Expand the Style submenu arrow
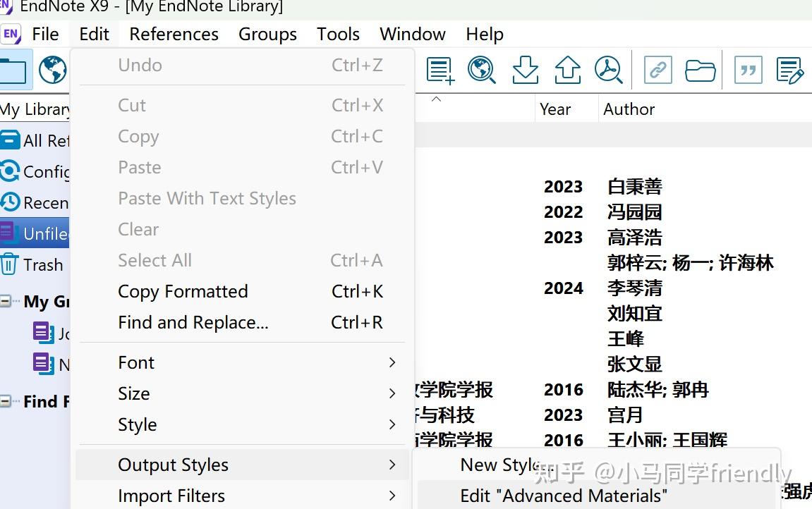The image size is (812, 509). click(392, 424)
